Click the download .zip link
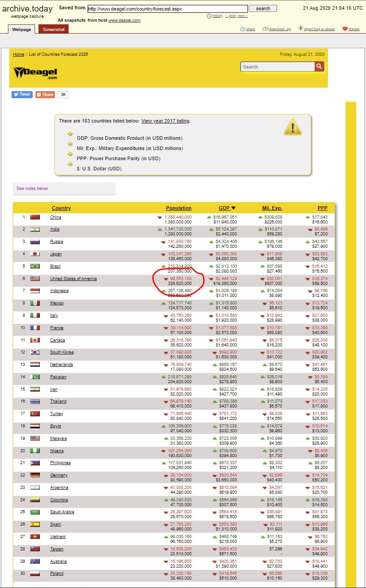This screenshot has width=366, height=588. (x=277, y=29)
